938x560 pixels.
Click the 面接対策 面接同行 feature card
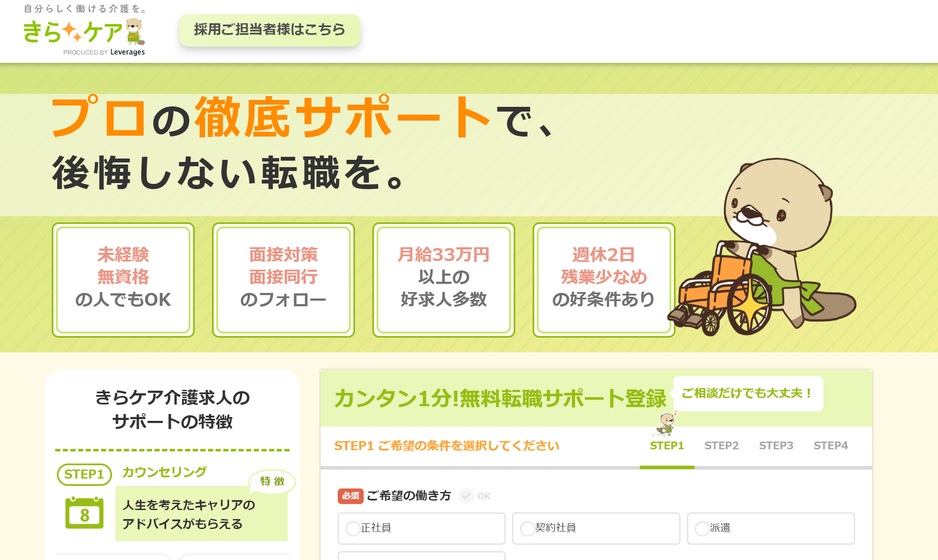pos(284,280)
